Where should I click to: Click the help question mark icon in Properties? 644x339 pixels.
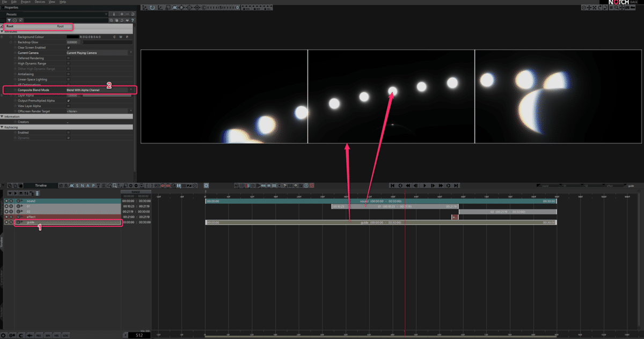pyautogui.click(x=132, y=20)
